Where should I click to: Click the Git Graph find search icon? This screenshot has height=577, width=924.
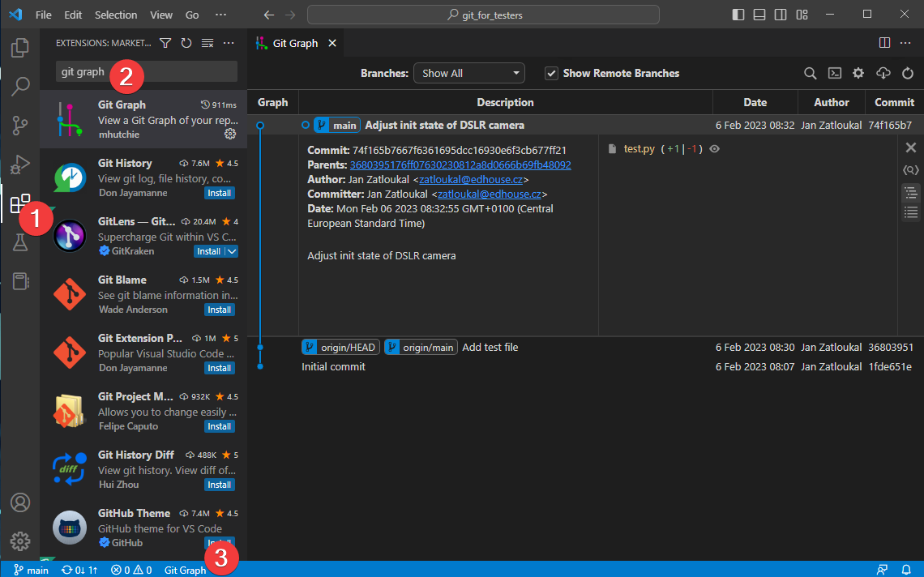[810, 73]
